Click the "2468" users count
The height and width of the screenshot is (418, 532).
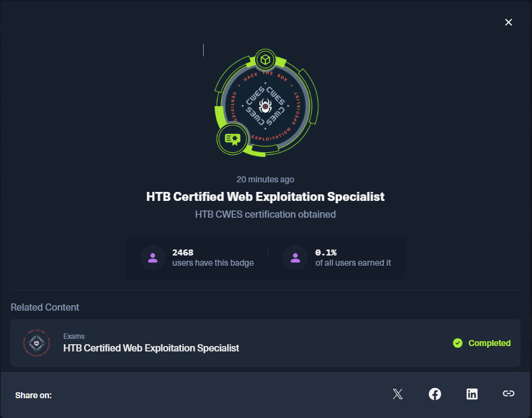pos(183,252)
